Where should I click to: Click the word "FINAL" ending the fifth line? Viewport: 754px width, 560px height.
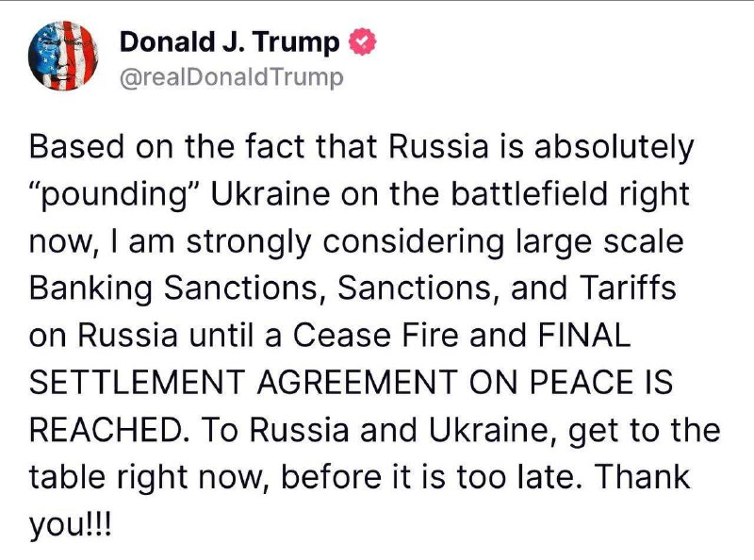[x=583, y=335]
